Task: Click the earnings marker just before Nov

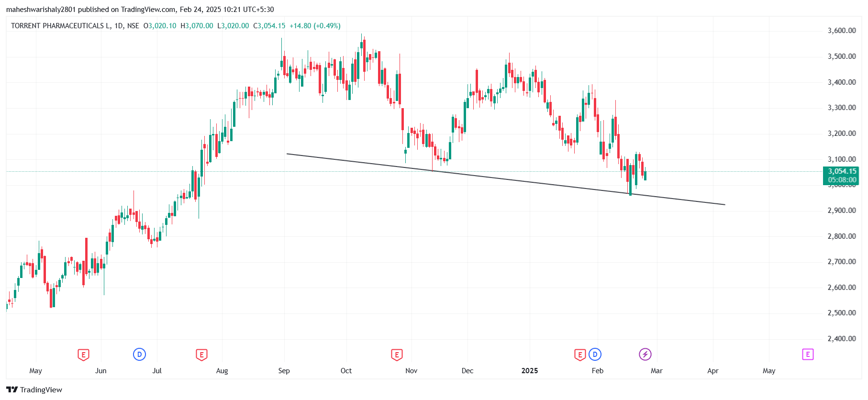Action: 397,355
